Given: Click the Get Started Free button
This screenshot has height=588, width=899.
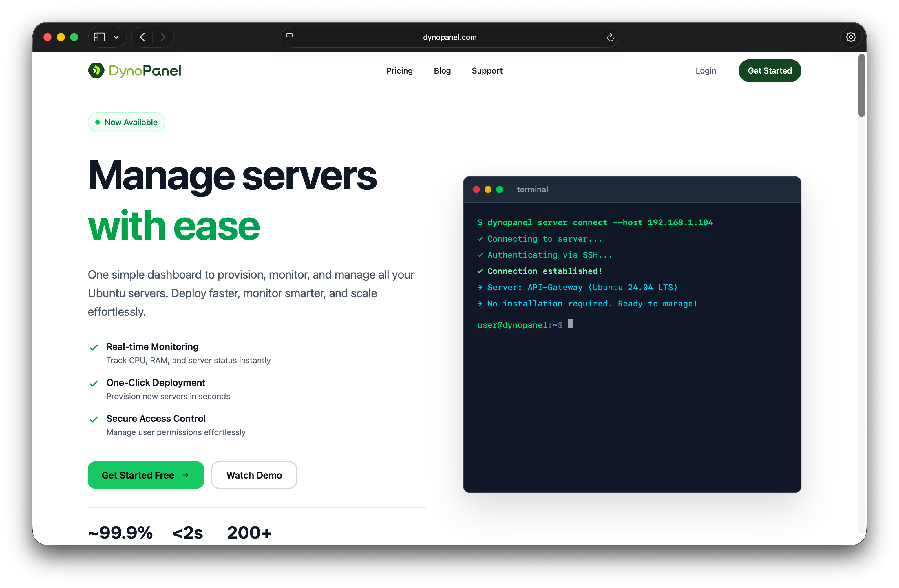Looking at the screenshot, I should click(x=146, y=475).
